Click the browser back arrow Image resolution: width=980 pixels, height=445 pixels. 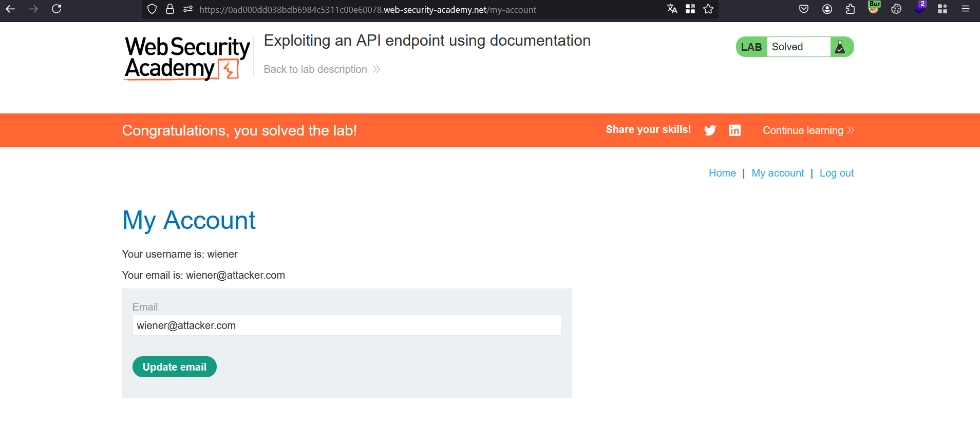pyautogui.click(x=10, y=9)
